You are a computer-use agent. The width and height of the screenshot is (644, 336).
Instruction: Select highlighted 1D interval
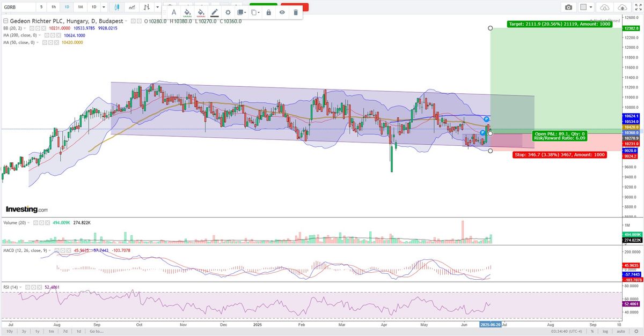[x=67, y=7]
